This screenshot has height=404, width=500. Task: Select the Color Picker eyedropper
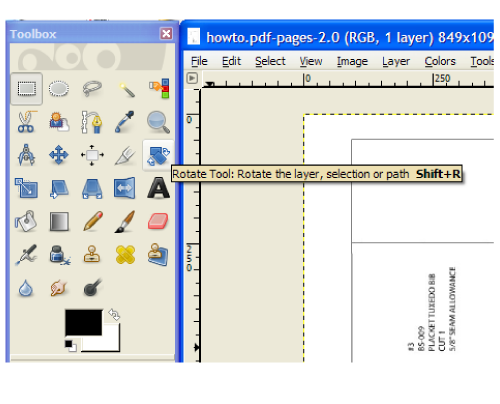[x=125, y=122]
